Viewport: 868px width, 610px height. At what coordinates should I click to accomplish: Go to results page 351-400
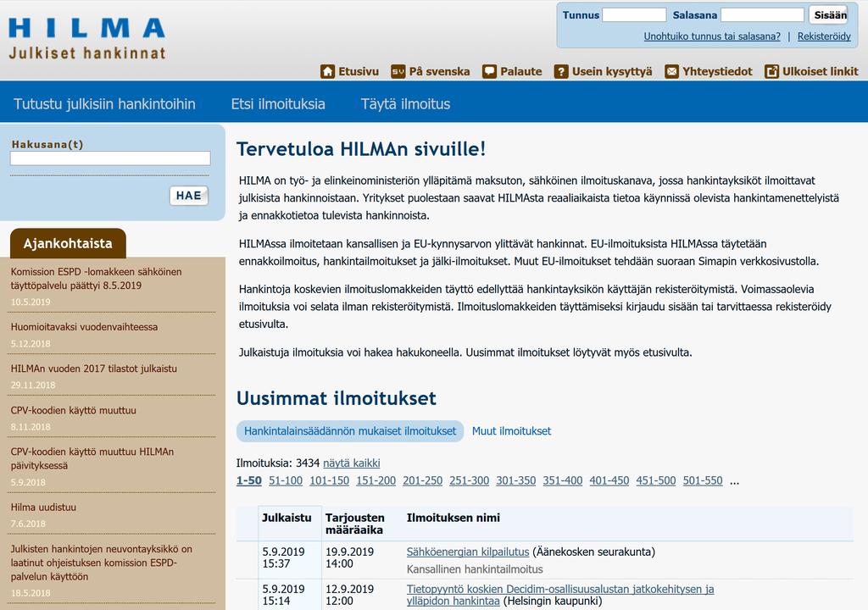point(563,480)
